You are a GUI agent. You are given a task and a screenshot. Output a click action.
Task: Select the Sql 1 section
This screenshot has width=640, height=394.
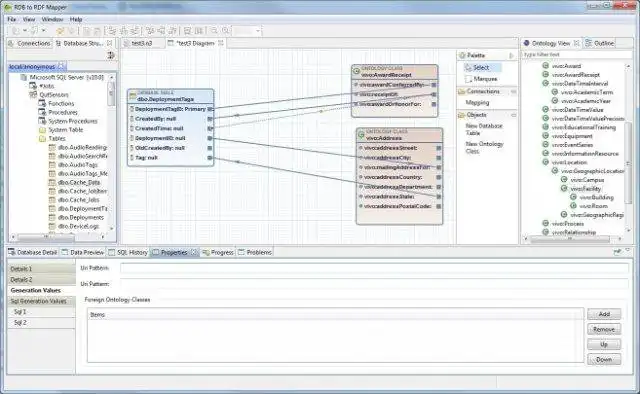(x=42, y=312)
